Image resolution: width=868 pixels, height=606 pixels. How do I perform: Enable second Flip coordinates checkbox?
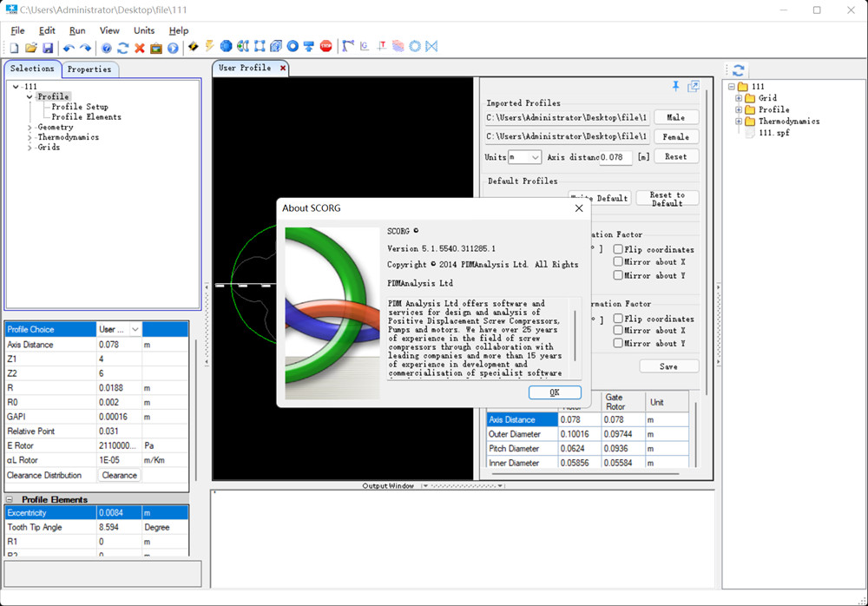(618, 319)
